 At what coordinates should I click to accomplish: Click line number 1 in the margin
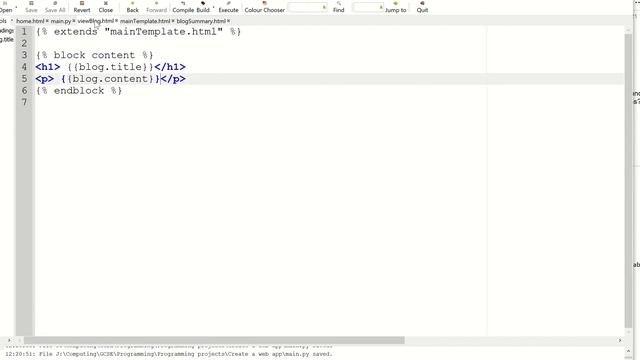[24, 32]
